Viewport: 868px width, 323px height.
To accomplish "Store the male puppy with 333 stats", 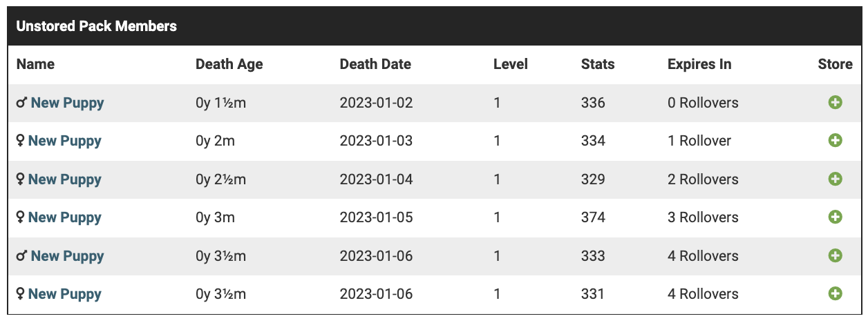I will click(835, 256).
